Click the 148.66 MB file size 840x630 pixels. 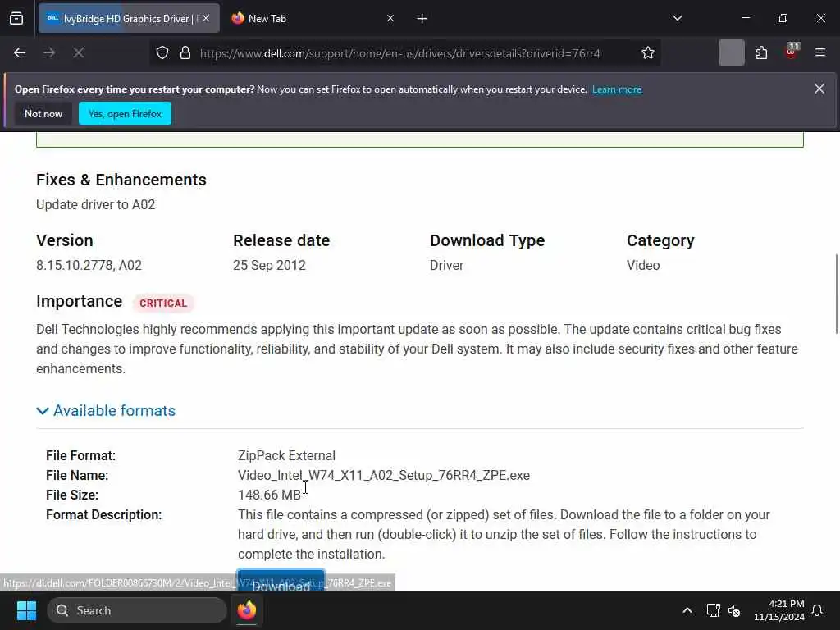pos(269,495)
